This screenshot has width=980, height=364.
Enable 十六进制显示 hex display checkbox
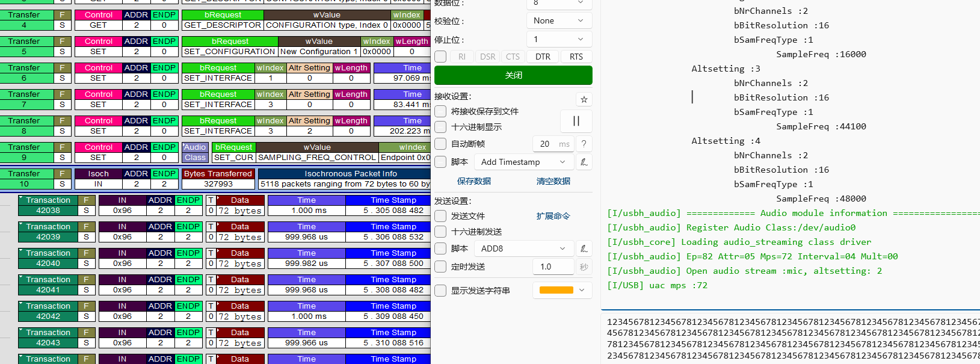point(440,127)
